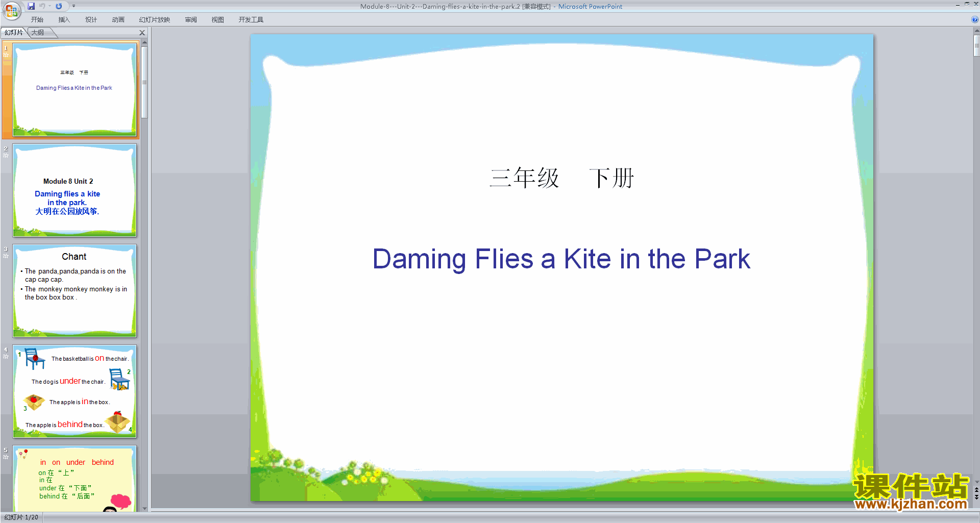
Task: Select slide 5 thumbnail in on under behind
Action: pos(75,479)
